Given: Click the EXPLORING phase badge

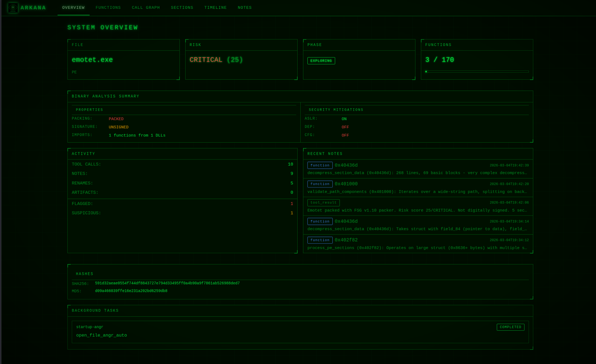Looking at the screenshot, I should pyautogui.click(x=321, y=61).
